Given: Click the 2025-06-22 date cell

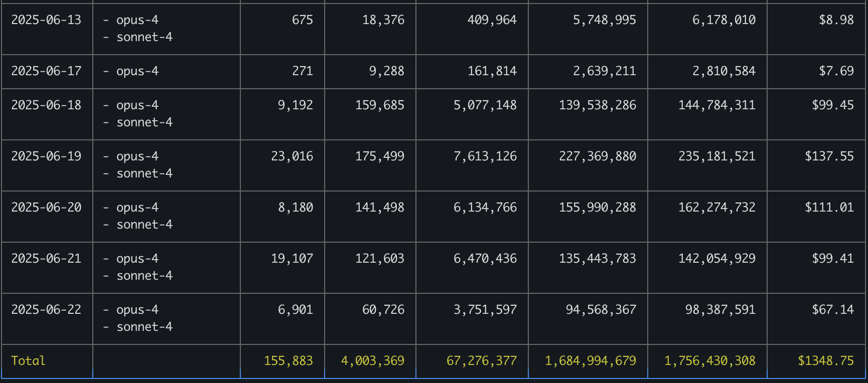Looking at the screenshot, I should (x=46, y=310).
